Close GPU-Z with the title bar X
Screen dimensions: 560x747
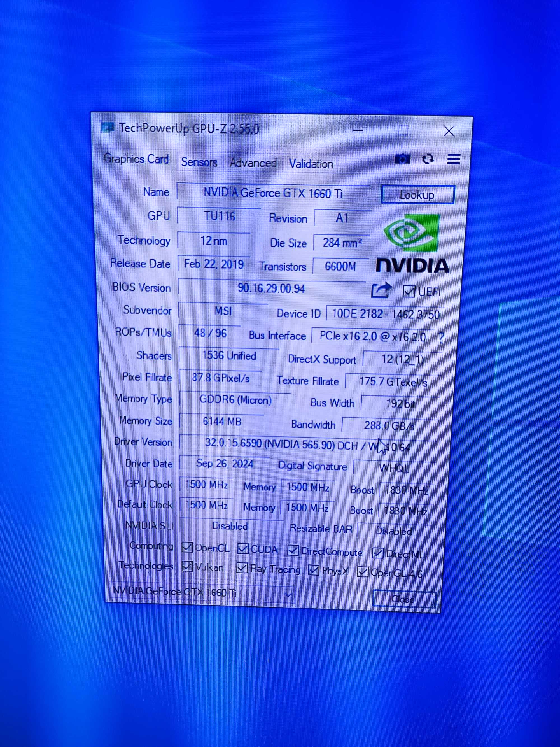(x=449, y=131)
